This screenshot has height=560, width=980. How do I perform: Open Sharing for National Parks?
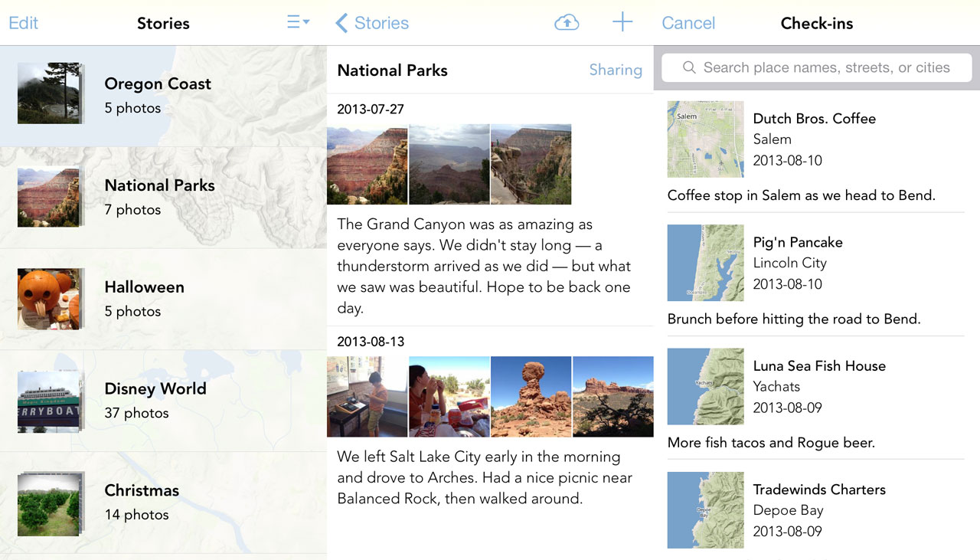point(615,70)
